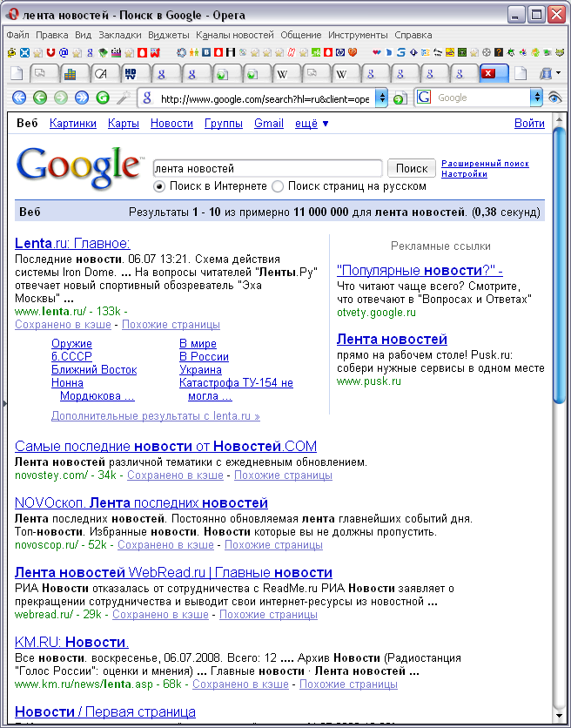Click the Wand password tool icon
Viewport: 571px width, 728px height.
(123, 98)
